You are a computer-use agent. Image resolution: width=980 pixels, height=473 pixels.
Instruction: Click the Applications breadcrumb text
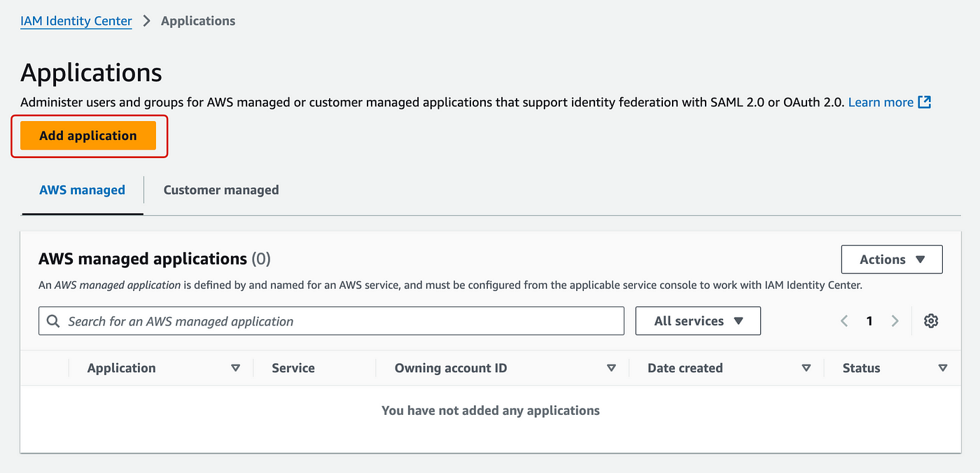198,21
